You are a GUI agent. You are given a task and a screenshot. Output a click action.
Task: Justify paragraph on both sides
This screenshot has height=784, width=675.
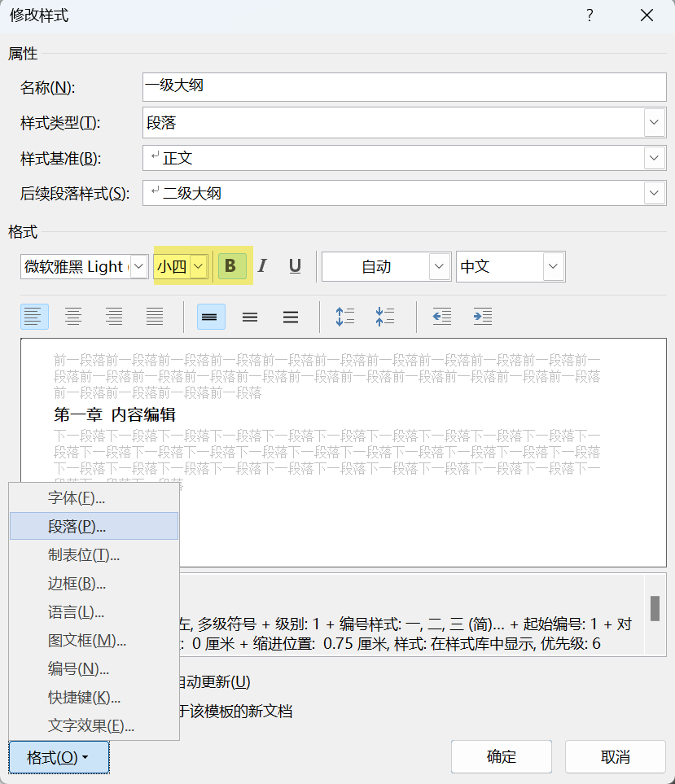(155, 317)
